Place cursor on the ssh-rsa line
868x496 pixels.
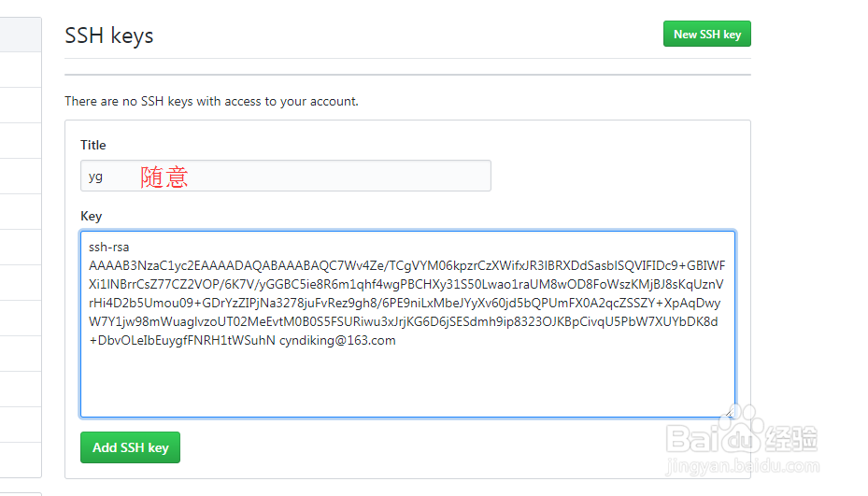pos(108,247)
